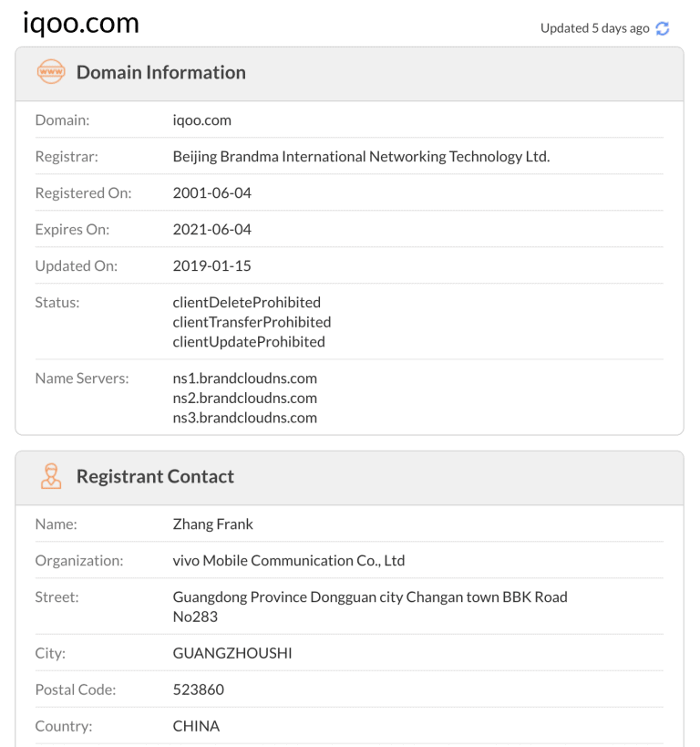The width and height of the screenshot is (700, 747).
Task: Click the Registrant Contact heading
Action: (155, 476)
